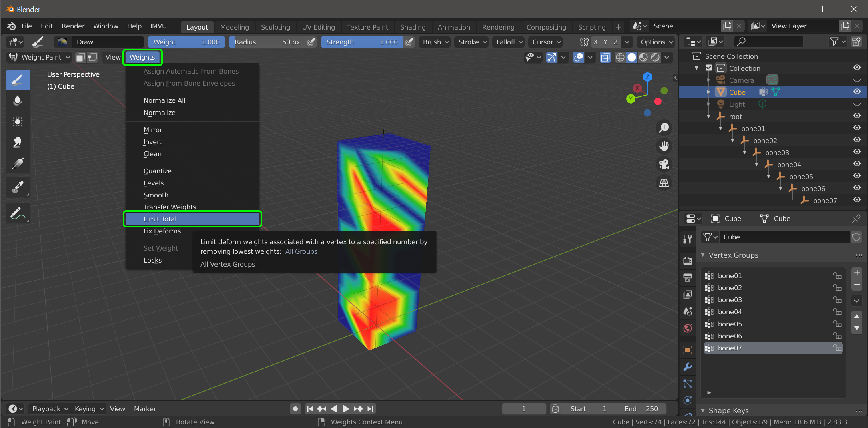Screen dimensions: 868x428
Task: Add a new workspace tab
Action: 618,27
